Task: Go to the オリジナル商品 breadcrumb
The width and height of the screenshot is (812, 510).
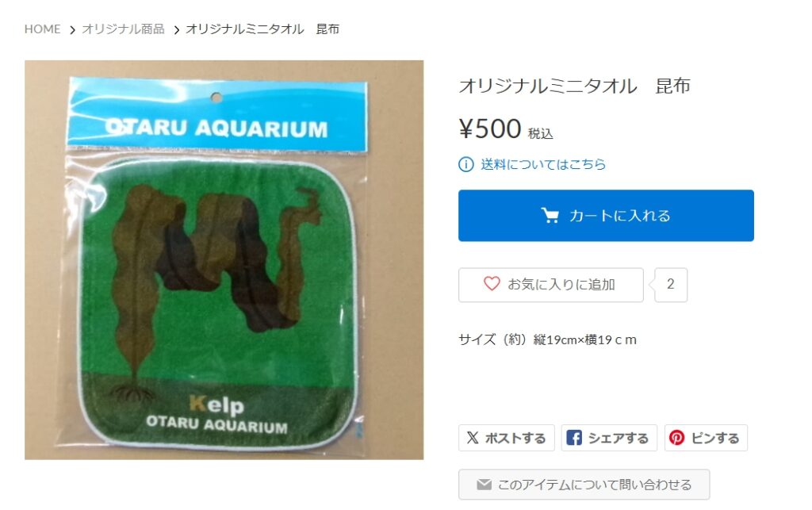Action: coord(123,29)
